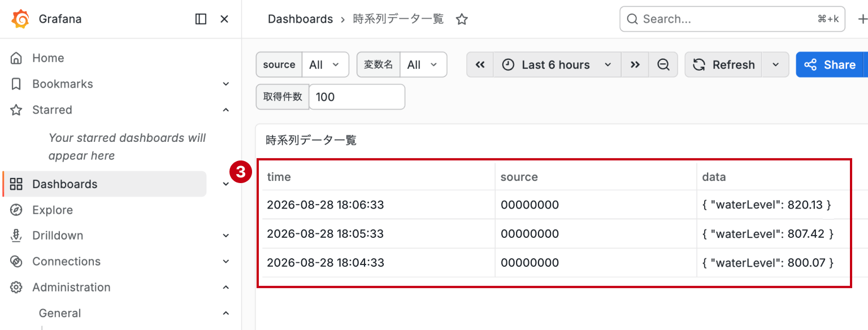Image resolution: width=868 pixels, height=330 pixels.
Task: Collapse the Starred section chevron
Action: click(x=226, y=110)
